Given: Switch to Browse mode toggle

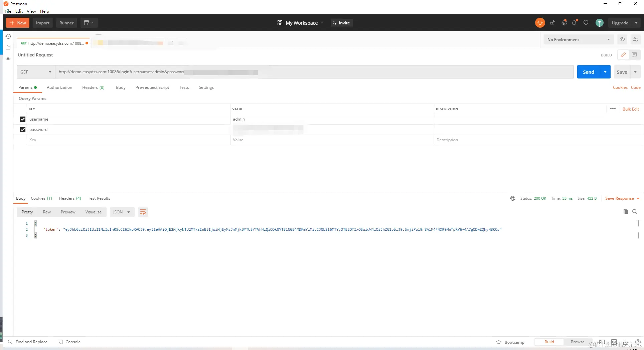Looking at the screenshot, I should (578, 342).
